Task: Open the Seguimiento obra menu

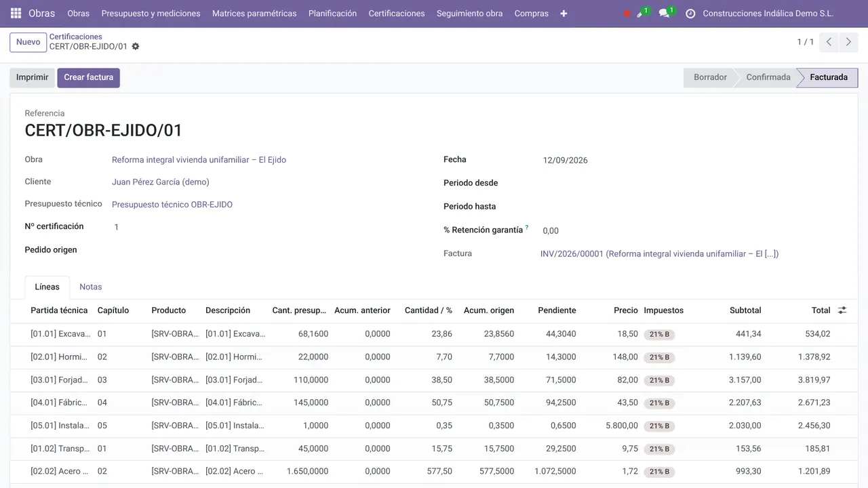Action: (x=469, y=14)
